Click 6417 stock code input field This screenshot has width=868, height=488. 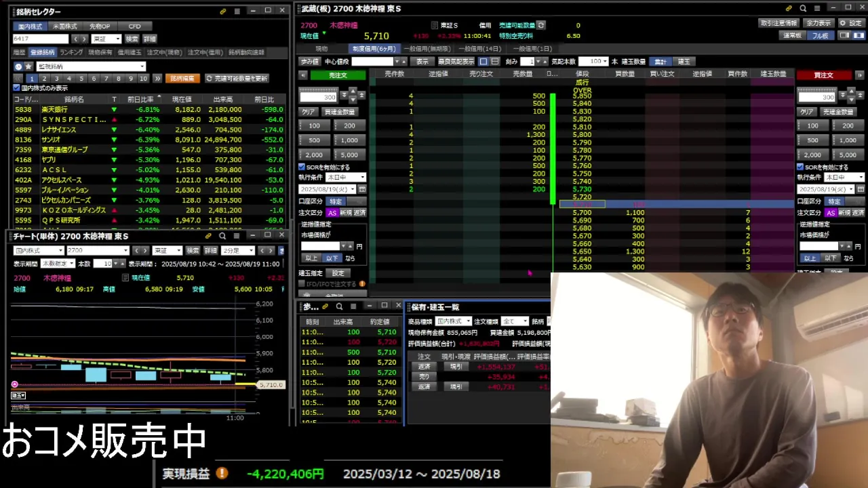coord(41,39)
